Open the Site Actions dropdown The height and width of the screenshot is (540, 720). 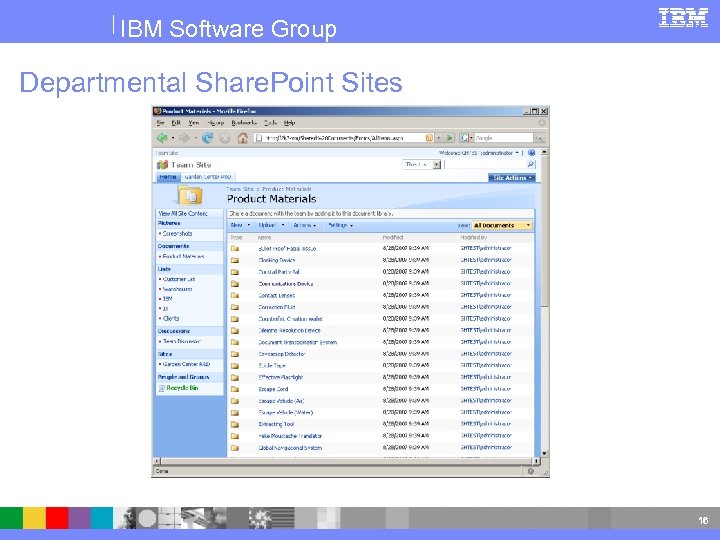click(512, 178)
